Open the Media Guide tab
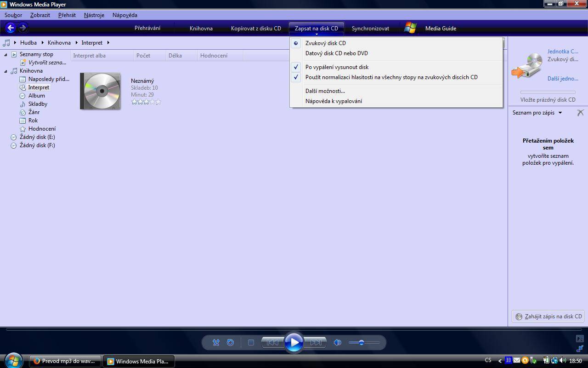This screenshot has width=588, height=368. [441, 28]
